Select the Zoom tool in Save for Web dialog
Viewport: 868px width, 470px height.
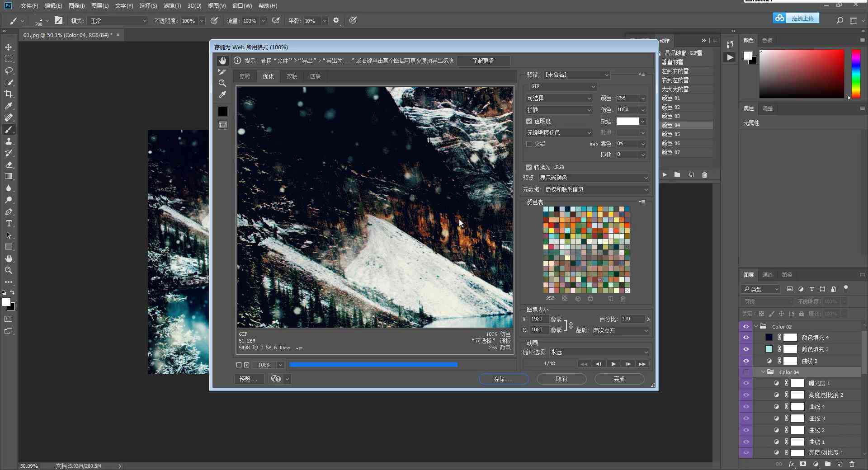pos(222,83)
